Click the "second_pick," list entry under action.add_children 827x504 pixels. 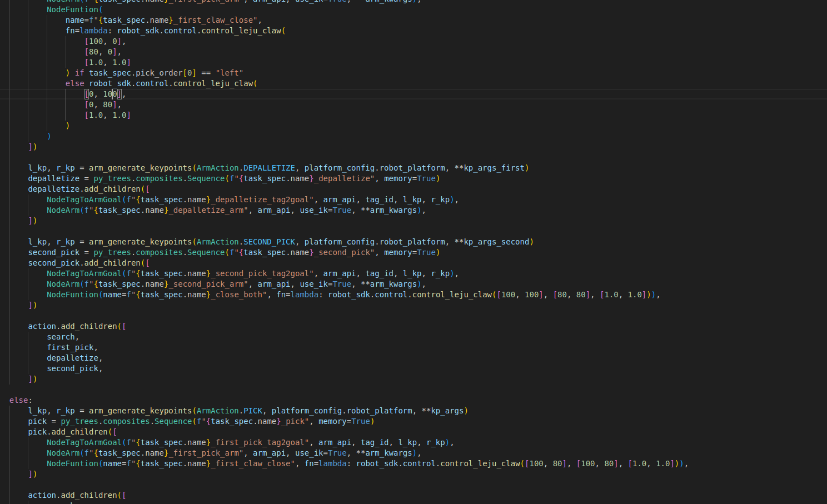coord(74,368)
